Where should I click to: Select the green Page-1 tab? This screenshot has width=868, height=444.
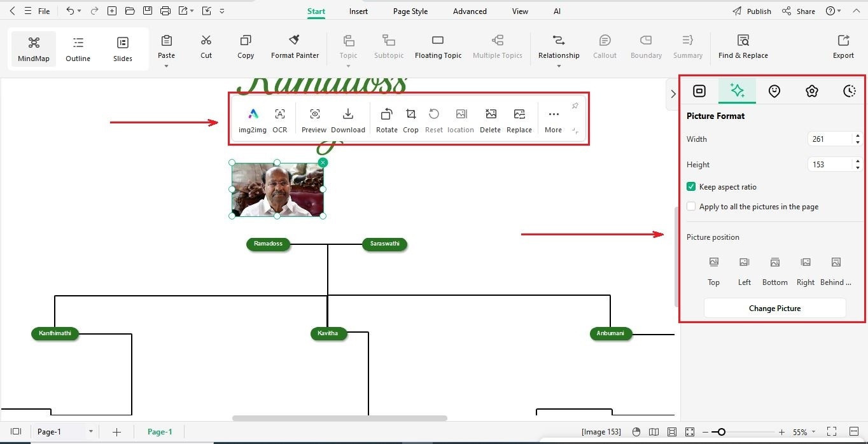pyautogui.click(x=160, y=432)
